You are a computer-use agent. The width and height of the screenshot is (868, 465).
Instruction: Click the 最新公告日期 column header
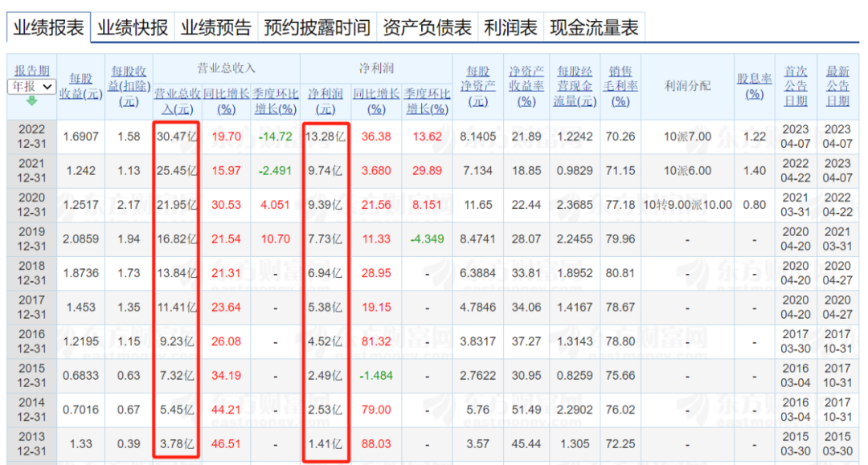click(837, 86)
